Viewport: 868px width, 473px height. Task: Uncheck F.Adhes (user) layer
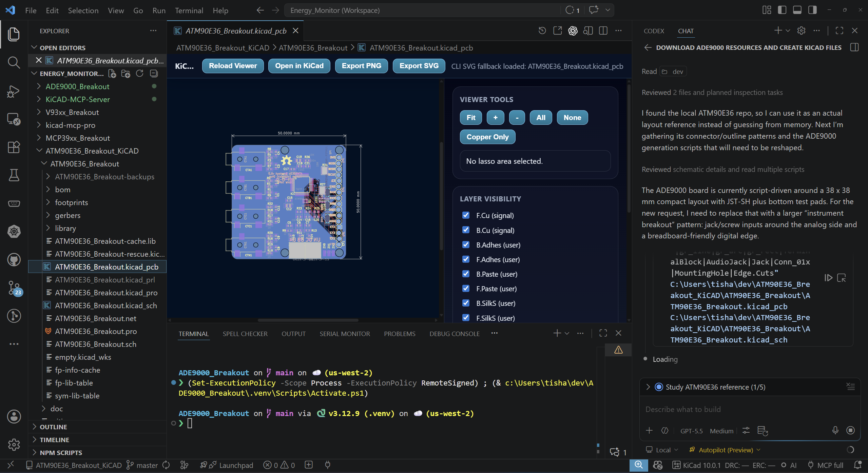pos(466,259)
